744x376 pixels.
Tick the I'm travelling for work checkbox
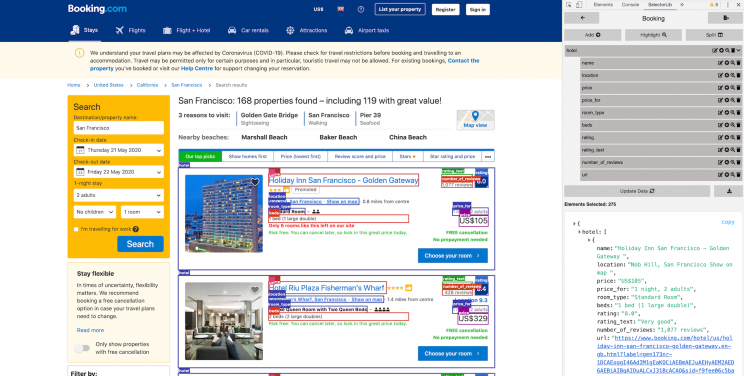point(76,229)
